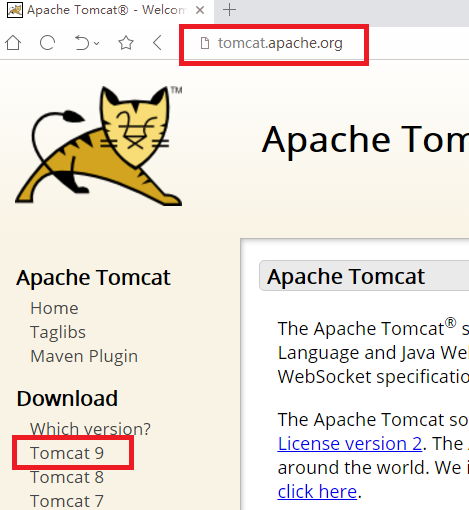The image size is (469, 510).
Task: Open the Home sidebar link
Action: [54, 308]
